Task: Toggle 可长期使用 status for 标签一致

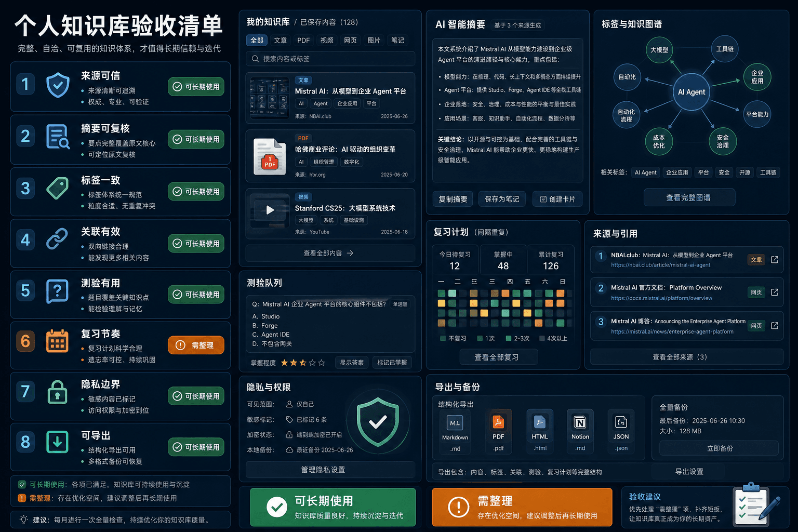Action: pyautogui.click(x=196, y=192)
